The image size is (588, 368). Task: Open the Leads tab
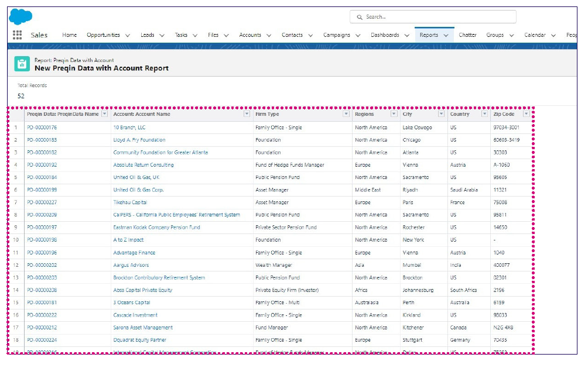(x=148, y=35)
